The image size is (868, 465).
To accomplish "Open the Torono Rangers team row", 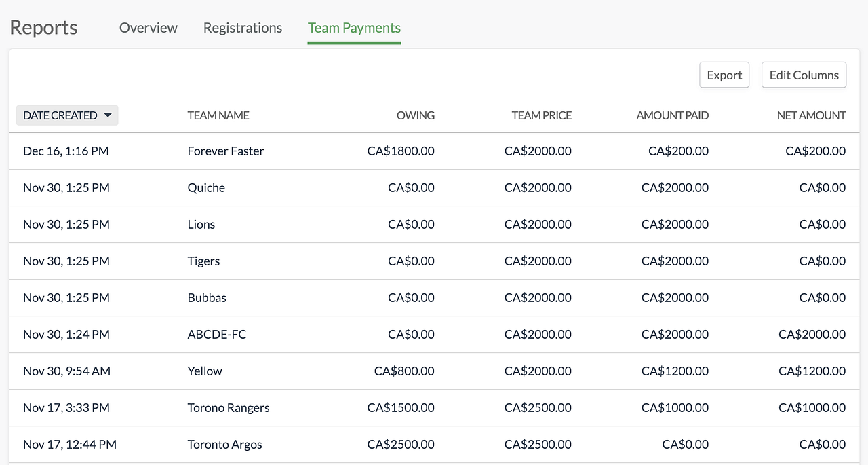I will 229,408.
